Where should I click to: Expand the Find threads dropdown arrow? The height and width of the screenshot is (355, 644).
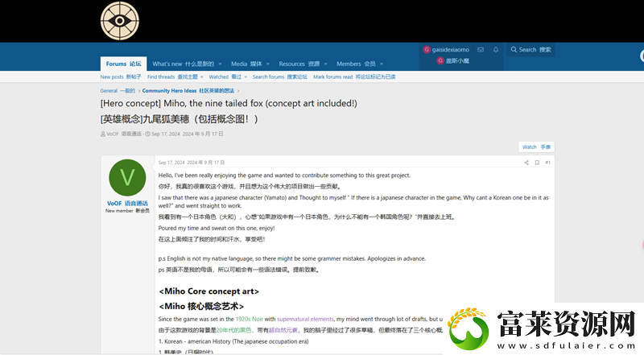[x=202, y=77]
